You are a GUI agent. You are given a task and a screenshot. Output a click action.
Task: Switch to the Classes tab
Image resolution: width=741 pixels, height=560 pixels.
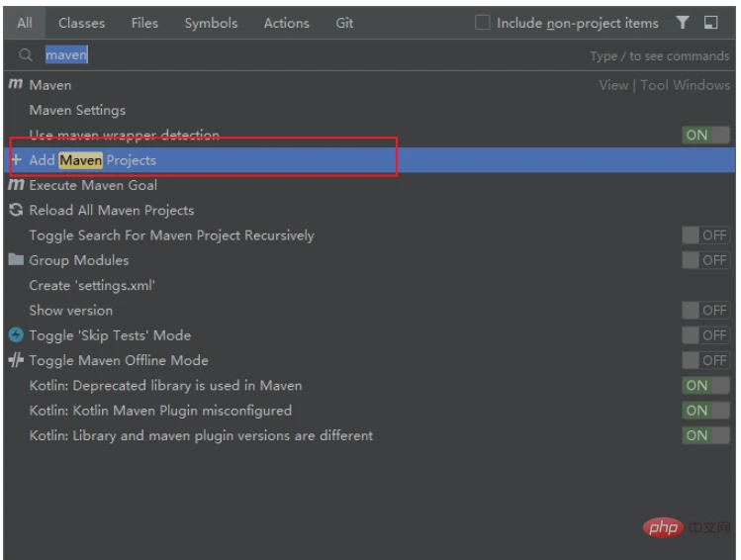tap(82, 23)
